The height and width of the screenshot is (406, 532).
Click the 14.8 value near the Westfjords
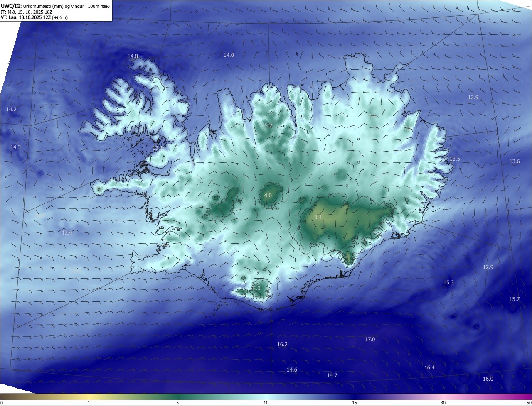point(133,56)
